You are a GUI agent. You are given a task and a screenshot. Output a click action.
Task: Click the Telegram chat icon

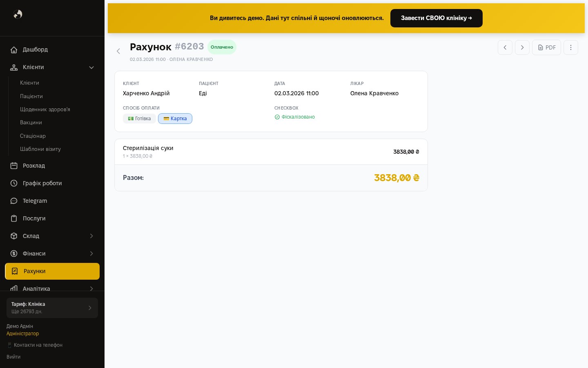(14, 201)
